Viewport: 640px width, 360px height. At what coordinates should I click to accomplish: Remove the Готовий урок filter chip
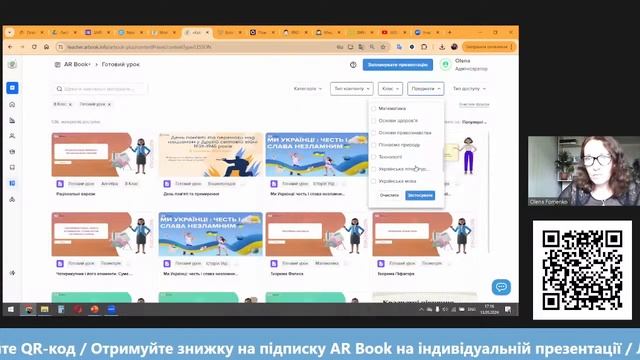coord(109,104)
